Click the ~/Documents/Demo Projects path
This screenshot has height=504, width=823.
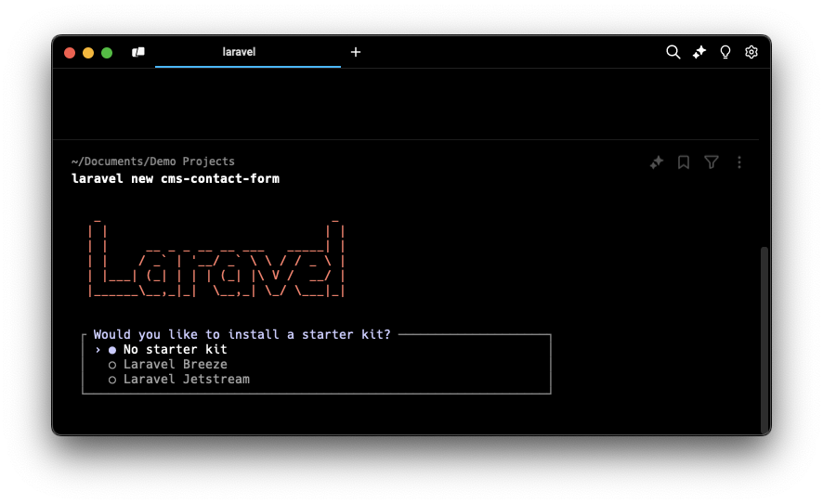[x=153, y=162]
